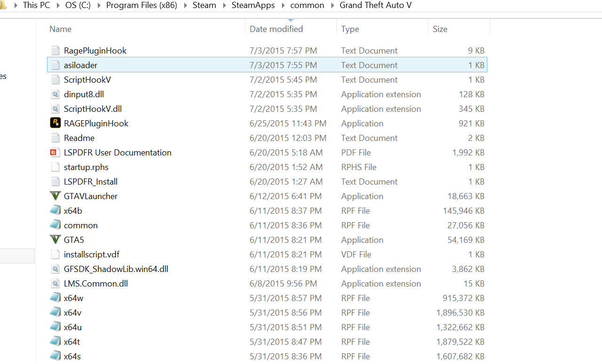Select the LSPDFR_Install text document
Viewport: 602px width, 364px height.
91,181
